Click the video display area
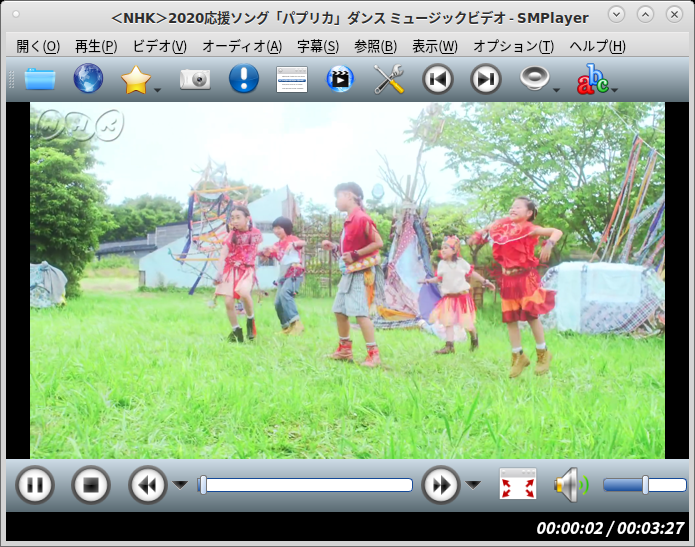Screen dimensions: 695x547 point(347,280)
